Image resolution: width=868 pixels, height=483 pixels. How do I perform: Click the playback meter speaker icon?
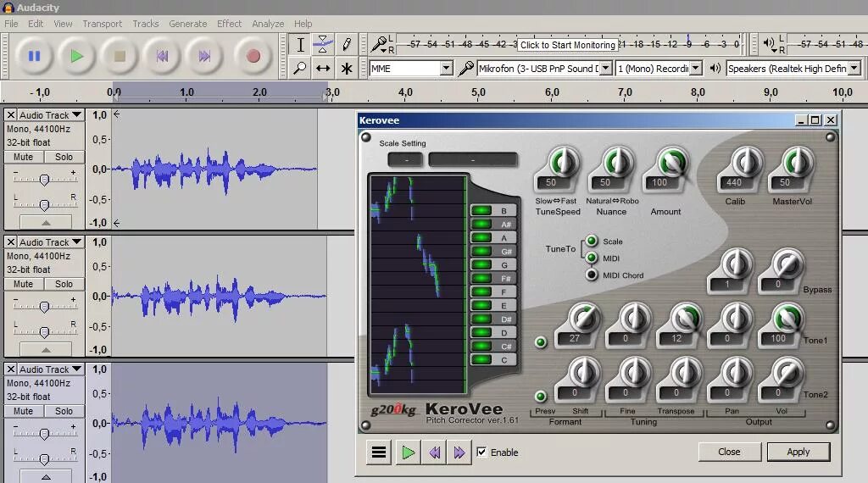[x=769, y=43]
